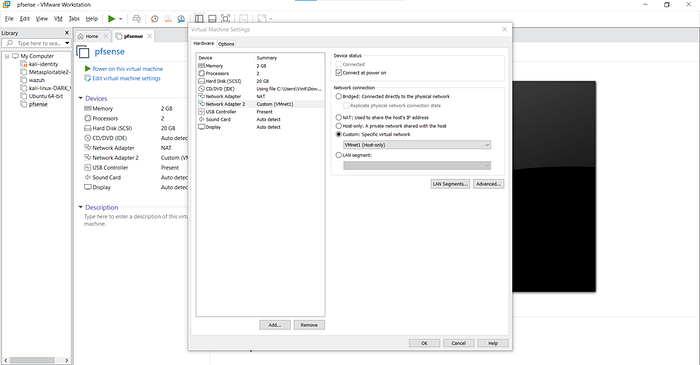Open the Tabs menu
The image size is (700, 365).
tap(74, 19)
